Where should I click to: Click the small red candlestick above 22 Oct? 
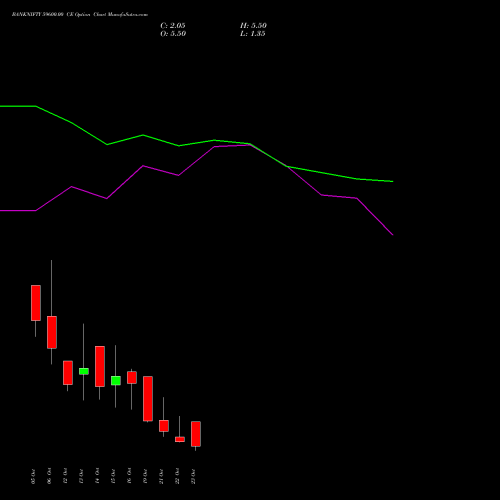point(180,439)
